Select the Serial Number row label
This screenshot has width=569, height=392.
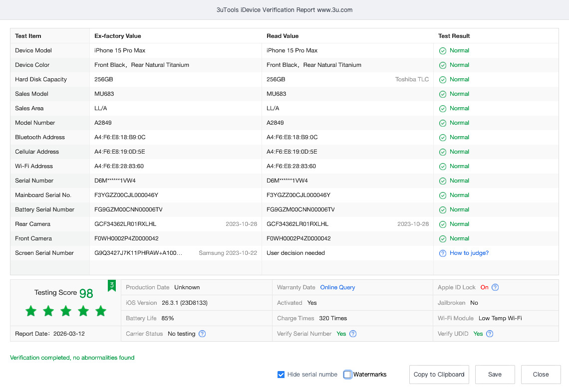tap(34, 181)
